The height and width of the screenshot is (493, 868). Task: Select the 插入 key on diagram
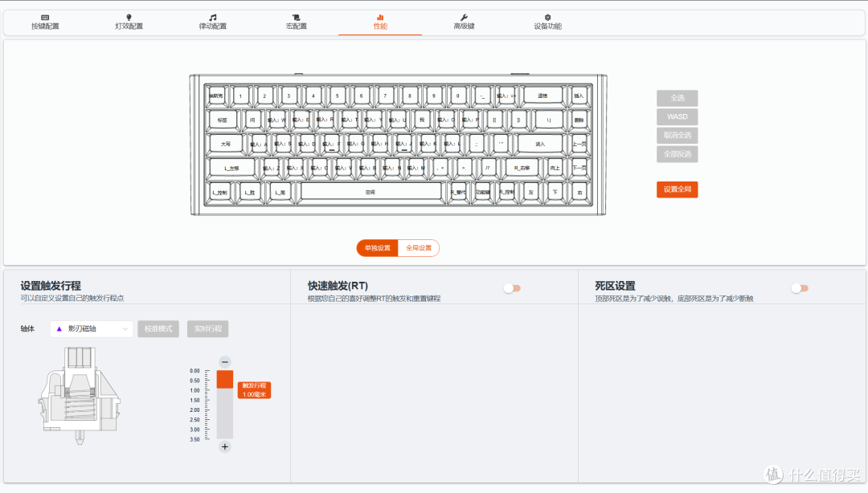(x=579, y=96)
